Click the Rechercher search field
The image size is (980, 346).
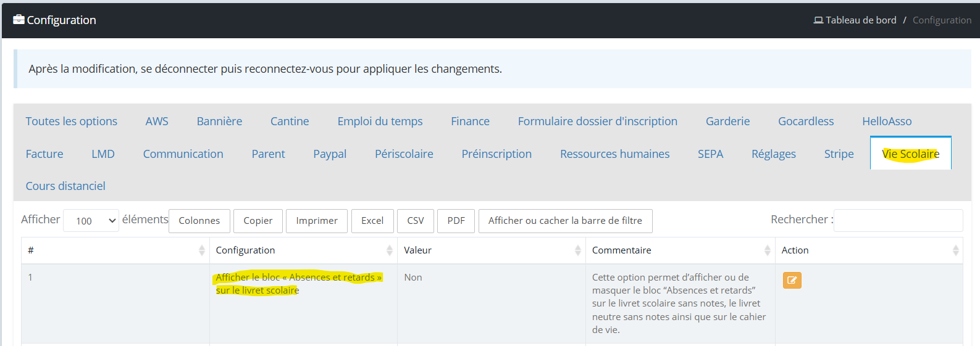click(x=898, y=221)
